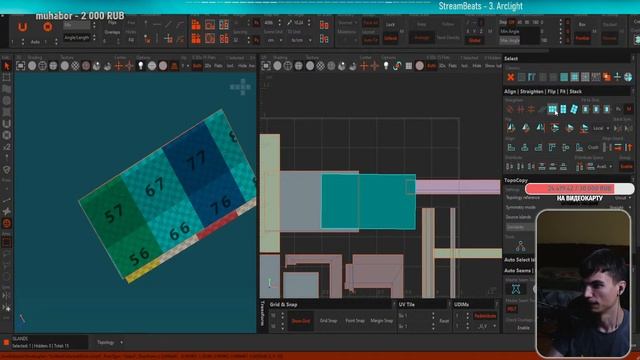Click the orange circle icon in left vertical toolbar
The width and height of the screenshot is (640, 360).
coord(6,223)
